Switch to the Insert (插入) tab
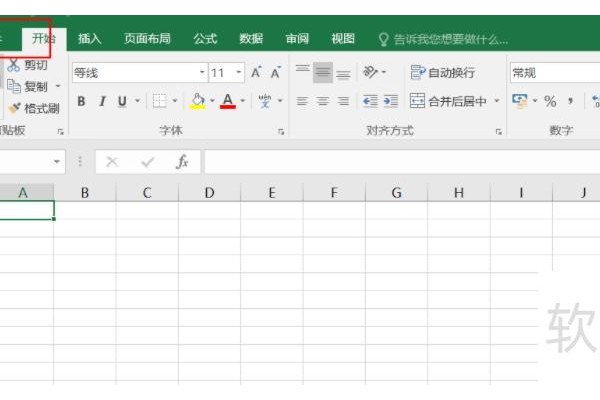This screenshot has width=600, height=400. tap(90, 39)
